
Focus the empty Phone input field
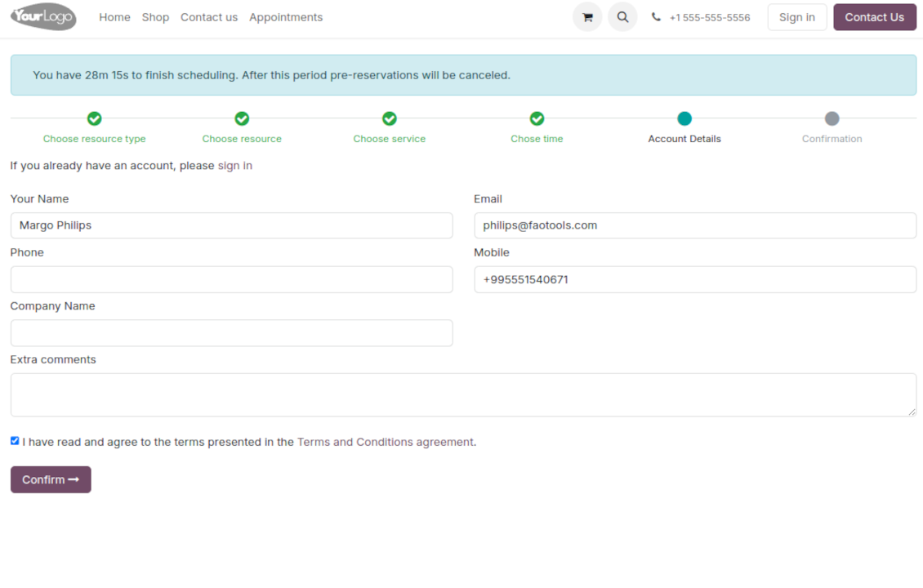tap(231, 279)
